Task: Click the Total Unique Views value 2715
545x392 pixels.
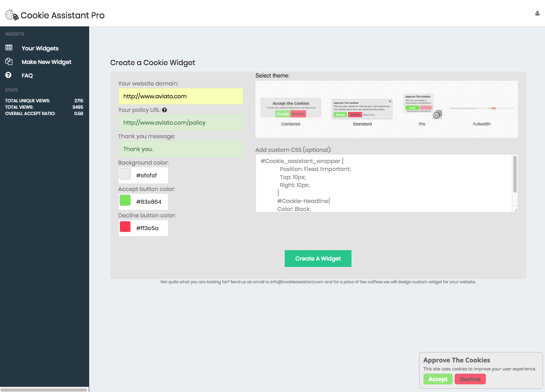Action: 79,101
